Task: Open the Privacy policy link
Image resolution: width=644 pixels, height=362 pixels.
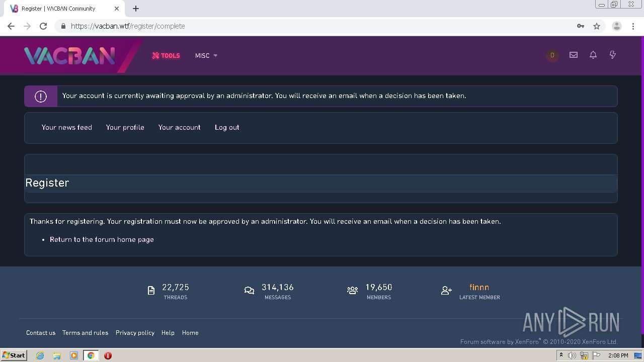Action: point(135,333)
